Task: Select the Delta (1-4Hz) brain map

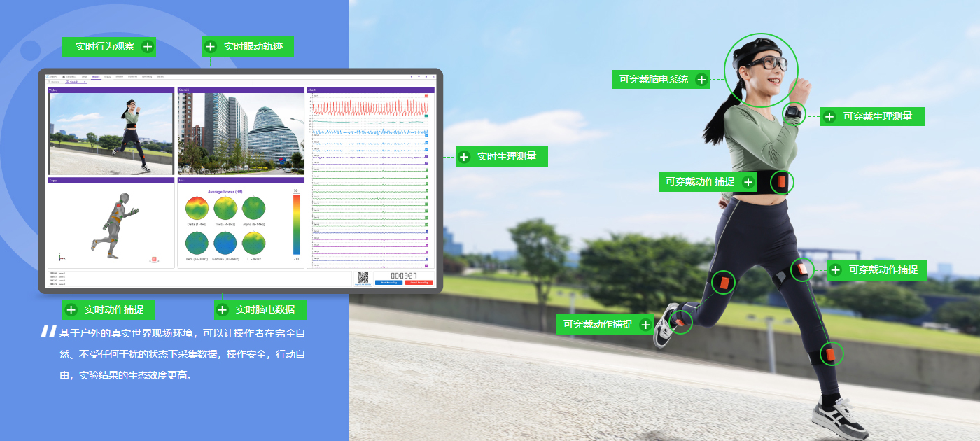Action: click(197, 209)
